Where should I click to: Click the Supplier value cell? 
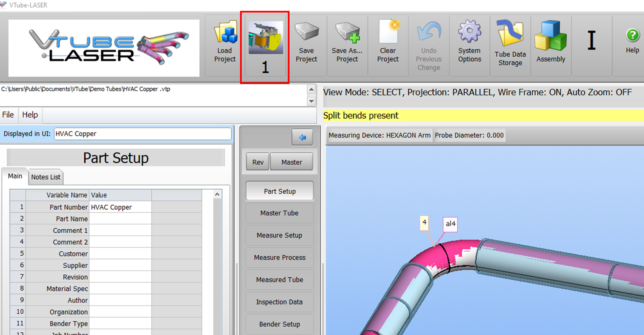pos(120,265)
